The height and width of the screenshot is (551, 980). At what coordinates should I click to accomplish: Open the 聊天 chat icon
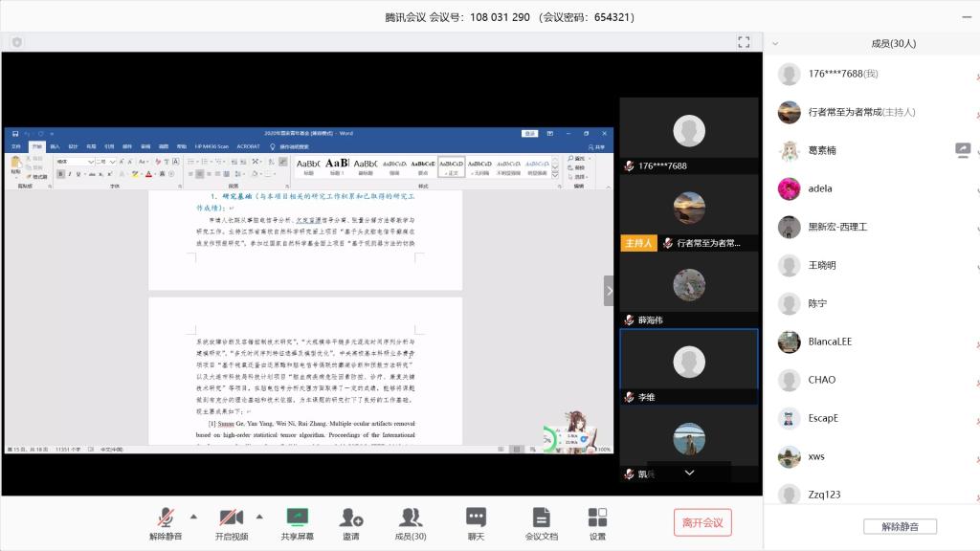point(476,518)
